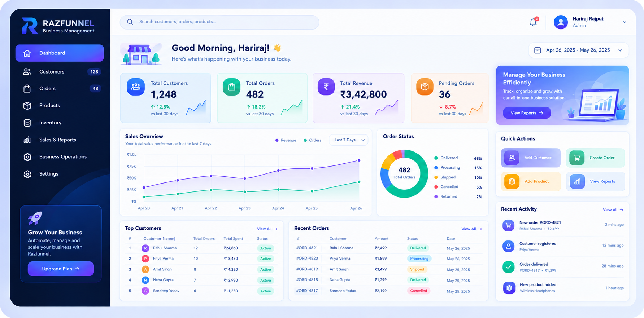Open Settings in the sidebar
Screen dimensions: 644x318
[x=60, y=174]
